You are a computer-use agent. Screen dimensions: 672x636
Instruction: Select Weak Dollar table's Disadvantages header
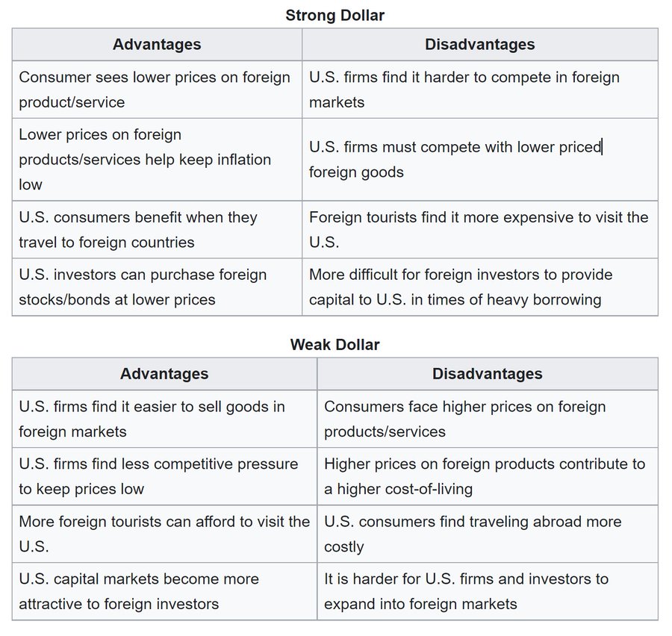(x=487, y=373)
